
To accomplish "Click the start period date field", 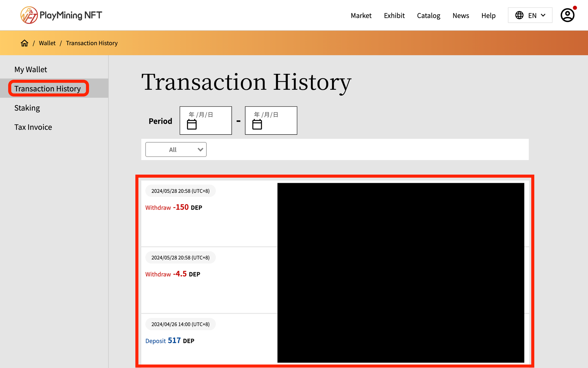I will pyautogui.click(x=206, y=120).
